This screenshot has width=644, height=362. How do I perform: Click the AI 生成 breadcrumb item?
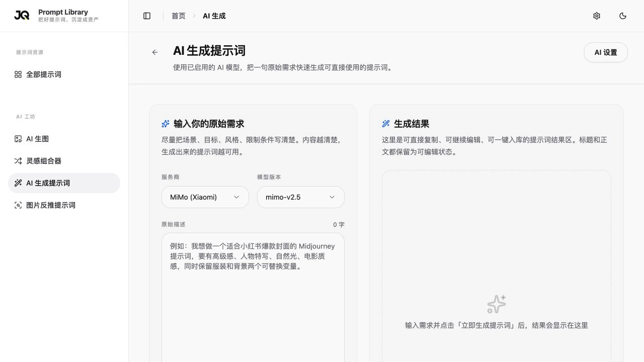[x=214, y=16]
